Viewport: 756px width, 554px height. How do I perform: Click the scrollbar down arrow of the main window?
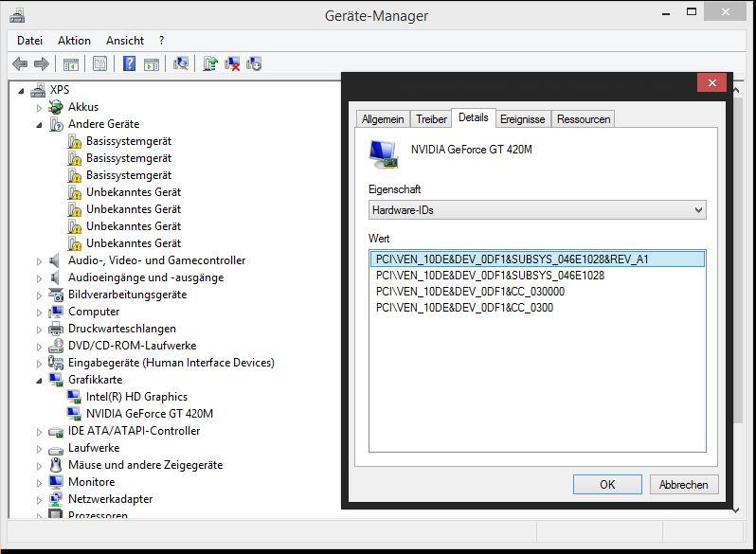[736, 509]
